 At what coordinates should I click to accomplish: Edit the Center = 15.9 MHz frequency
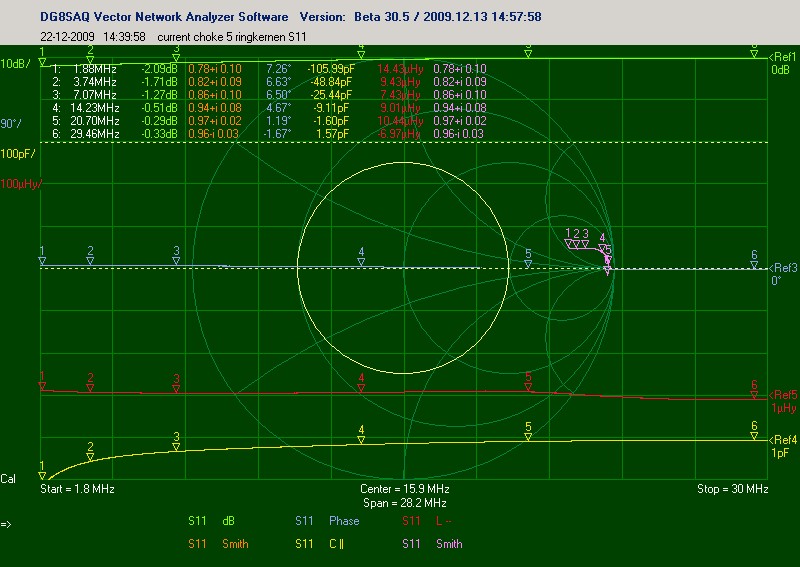click(405, 489)
